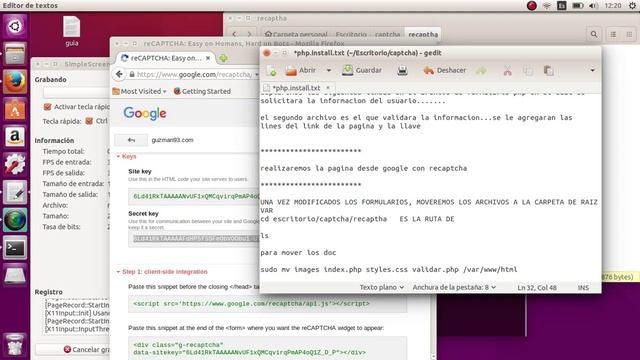
Task: Open System Settings from launcher
Action: (x=15, y=164)
